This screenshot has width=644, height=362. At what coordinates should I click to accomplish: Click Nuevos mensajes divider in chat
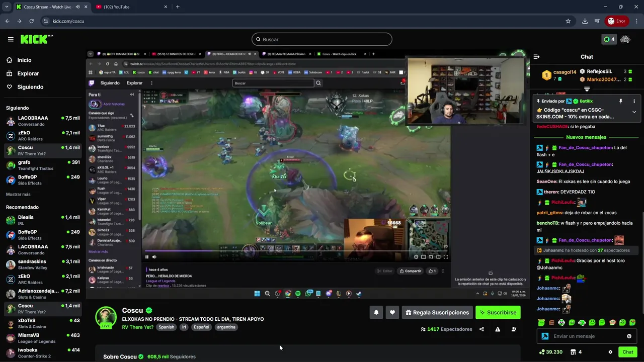point(586,137)
